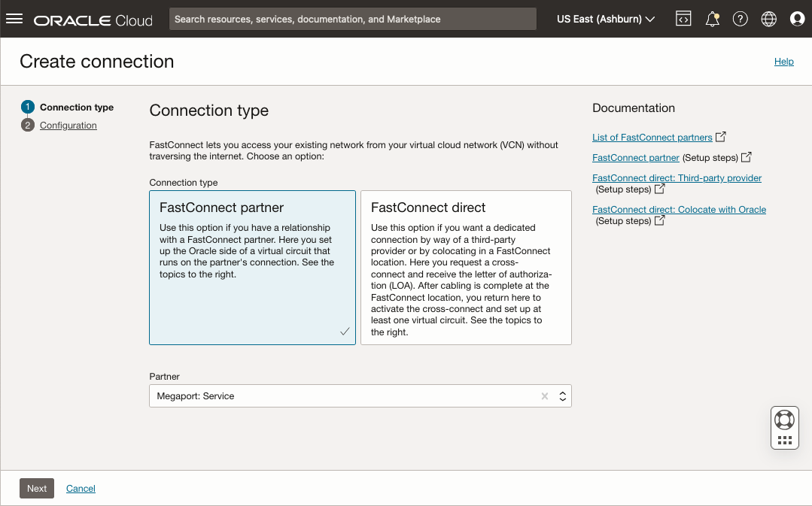Viewport: 812px width, 506px height.
Task: Click the search resources input field
Action: (353, 19)
